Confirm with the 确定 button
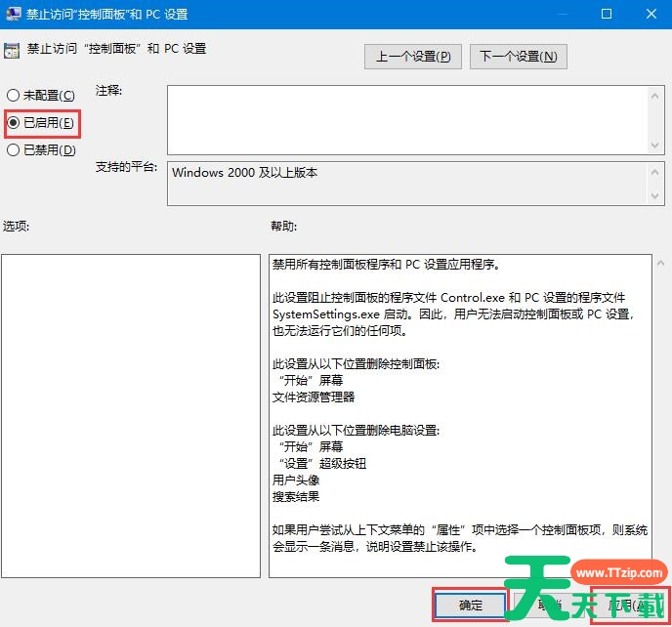Viewport: 672px width, 627px height. pyautogui.click(x=471, y=606)
